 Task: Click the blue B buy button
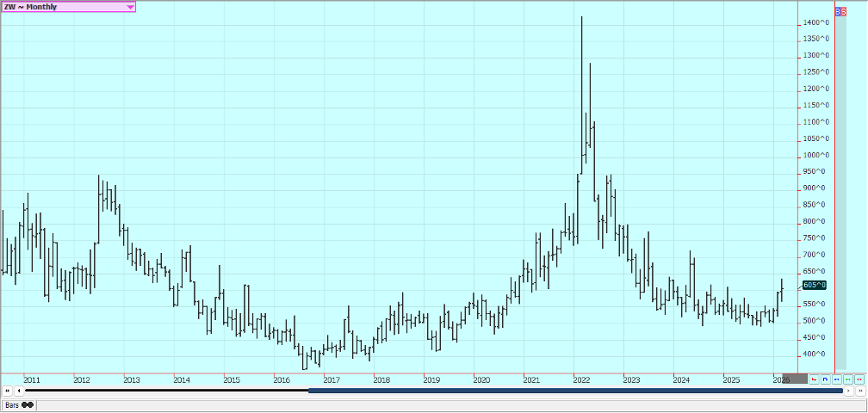pos(838,11)
